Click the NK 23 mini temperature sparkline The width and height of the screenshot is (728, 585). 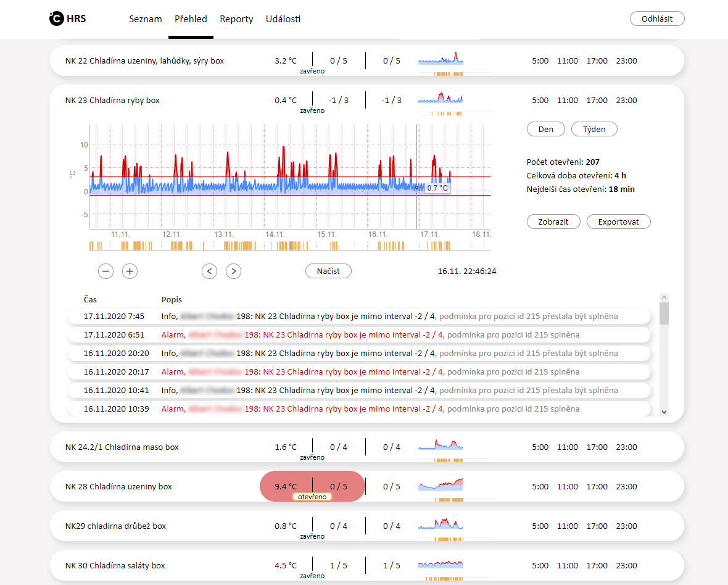pos(441,98)
